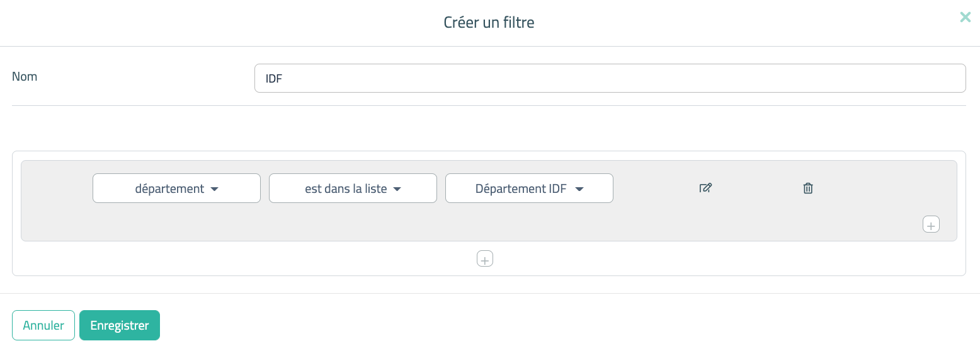Viewport: 980px width, 353px height.
Task: Close the Créer un filtre dialog
Action: [965, 18]
